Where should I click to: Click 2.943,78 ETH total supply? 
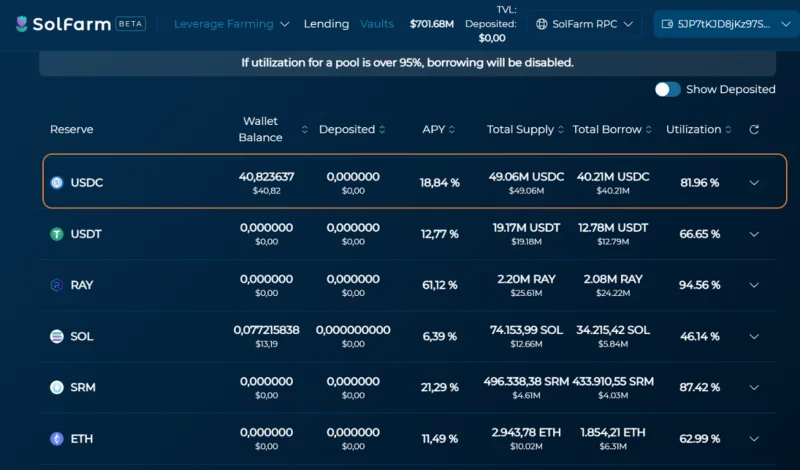527,432
